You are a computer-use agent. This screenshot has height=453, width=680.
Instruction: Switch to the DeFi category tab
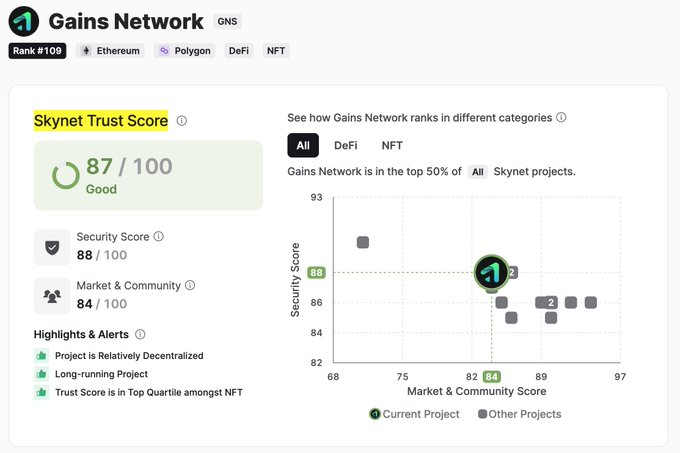pyautogui.click(x=346, y=145)
